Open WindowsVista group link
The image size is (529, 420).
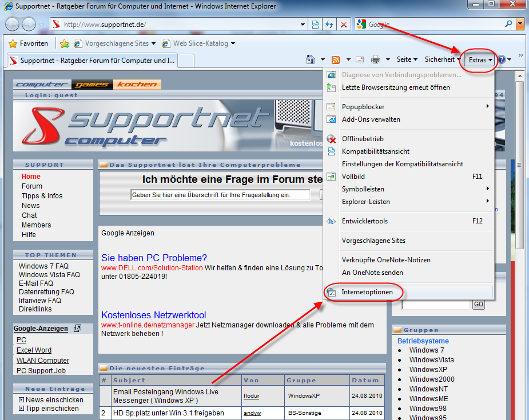pyautogui.click(x=432, y=360)
